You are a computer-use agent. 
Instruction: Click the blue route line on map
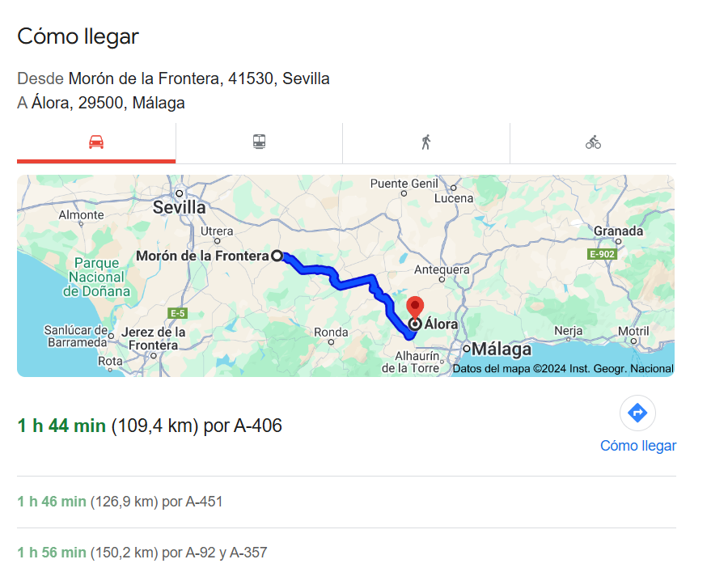(355, 282)
